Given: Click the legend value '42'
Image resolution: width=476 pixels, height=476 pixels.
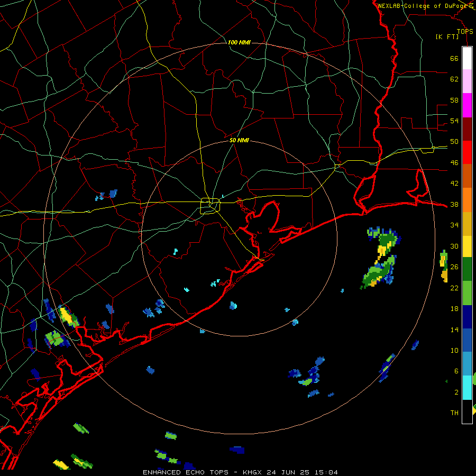Looking at the screenshot, I should click(454, 184).
